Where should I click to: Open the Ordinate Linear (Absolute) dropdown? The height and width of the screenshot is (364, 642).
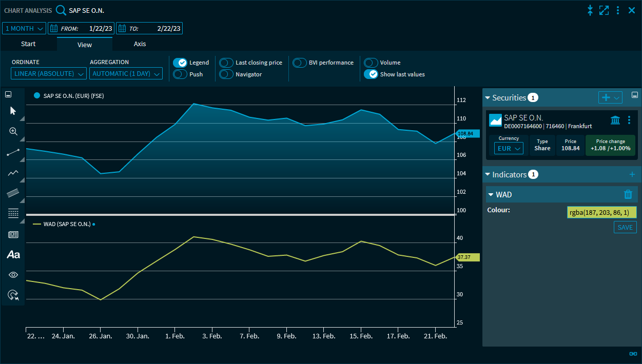tap(49, 74)
